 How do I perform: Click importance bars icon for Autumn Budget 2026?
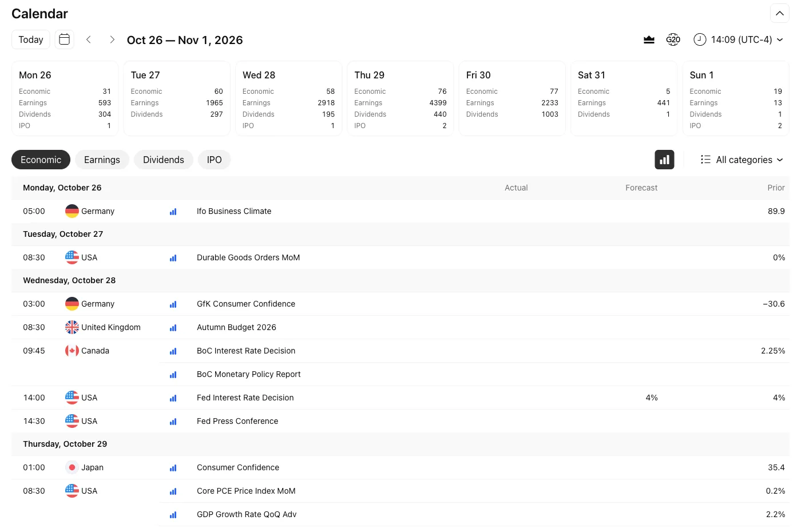(x=173, y=328)
